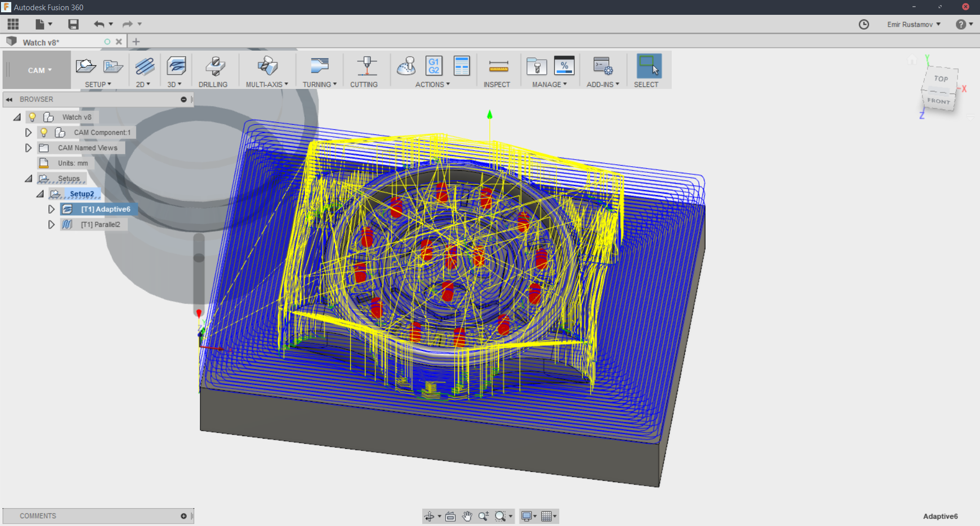Expand the [T1] Parallel2 operation
The image size is (980, 526).
51,224
